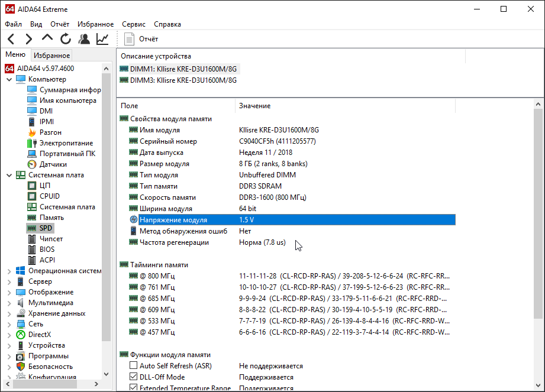Open the Портативный ПК tree item
The height and width of the screenshot is (392, 545).
[x=67, y=154]
